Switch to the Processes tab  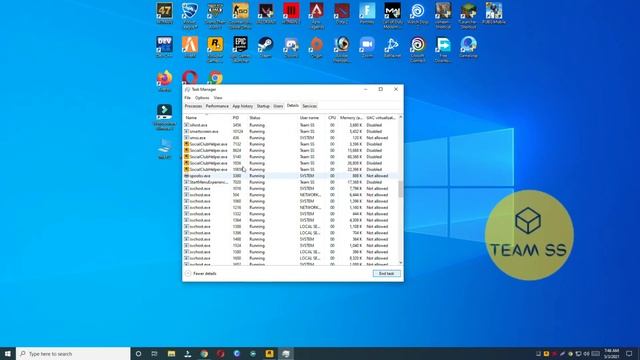[193, 106]
